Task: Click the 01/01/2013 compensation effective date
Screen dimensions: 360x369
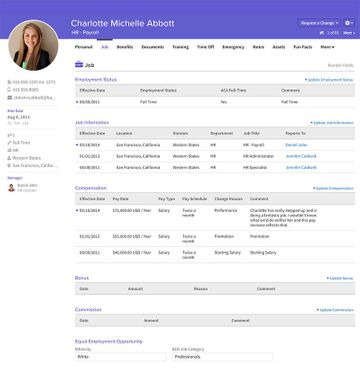Action: tap(90, 236)
